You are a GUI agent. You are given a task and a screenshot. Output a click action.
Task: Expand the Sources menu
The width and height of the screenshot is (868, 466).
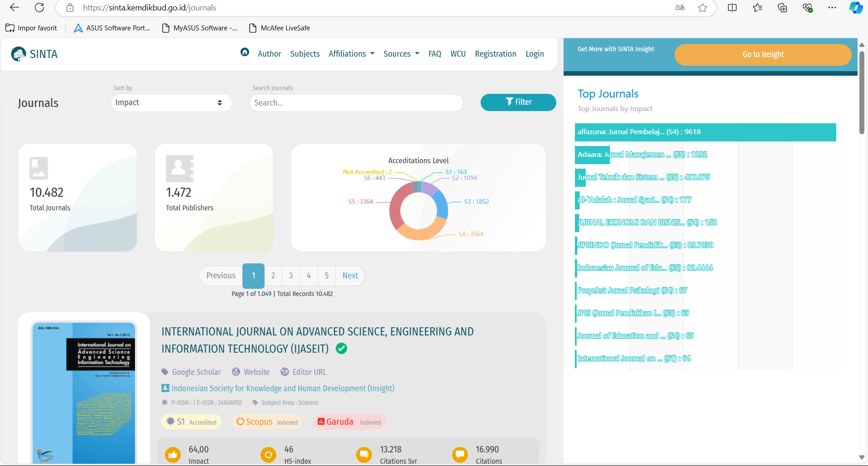pos(401,54)
